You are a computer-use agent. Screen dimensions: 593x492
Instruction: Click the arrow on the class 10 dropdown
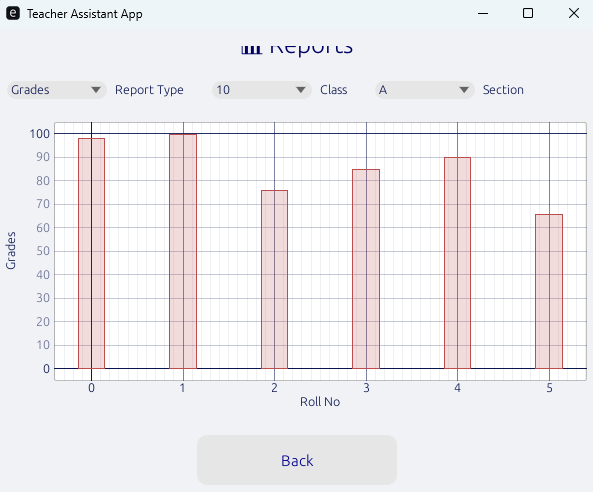[x=301, y=90]
